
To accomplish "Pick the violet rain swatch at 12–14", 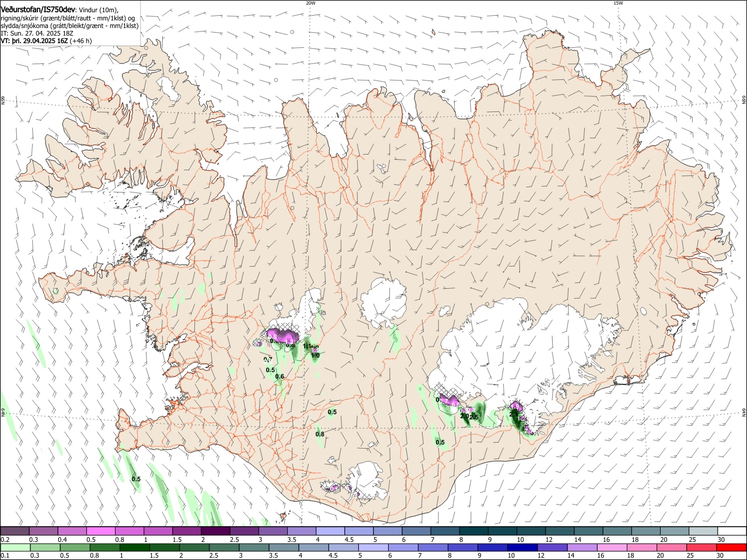I will pyautogui.click(x=551, y=548).
